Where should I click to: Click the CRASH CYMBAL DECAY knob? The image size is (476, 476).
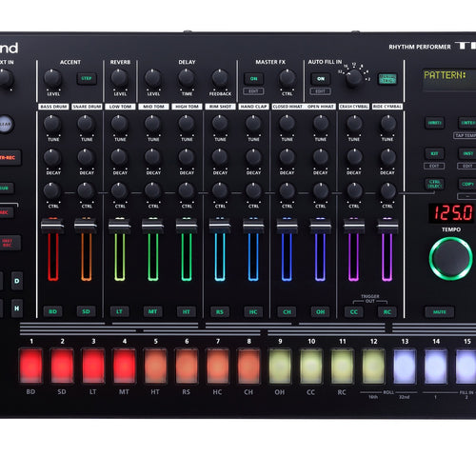pyautogui.click(x=354, y=157)
